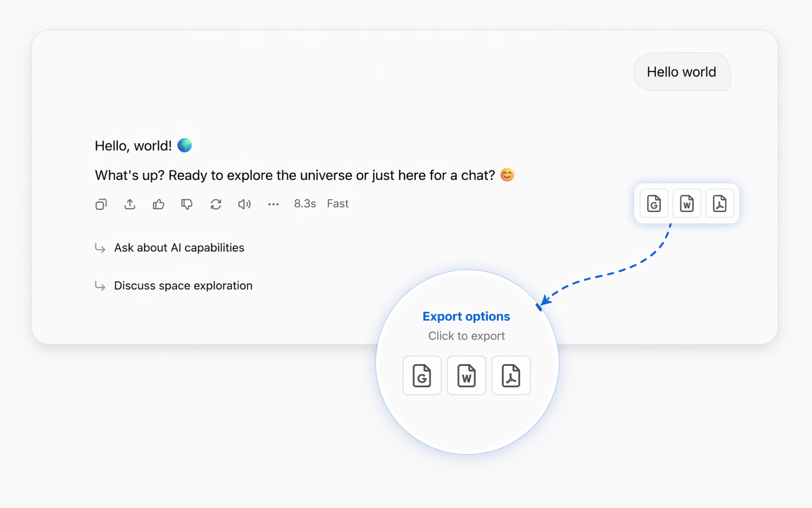Click the branch arrow beside Ask about AI capabilities

[x=100, y=248]
